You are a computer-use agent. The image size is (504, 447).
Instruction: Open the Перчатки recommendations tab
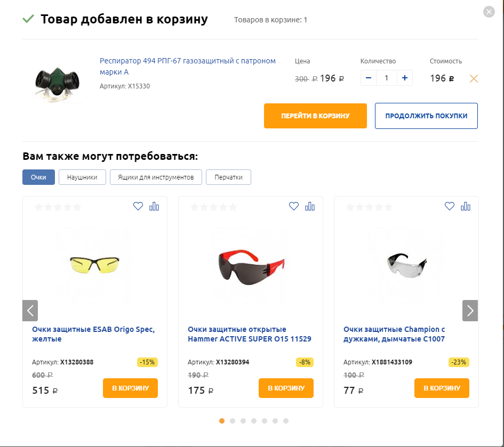point(229,177)
